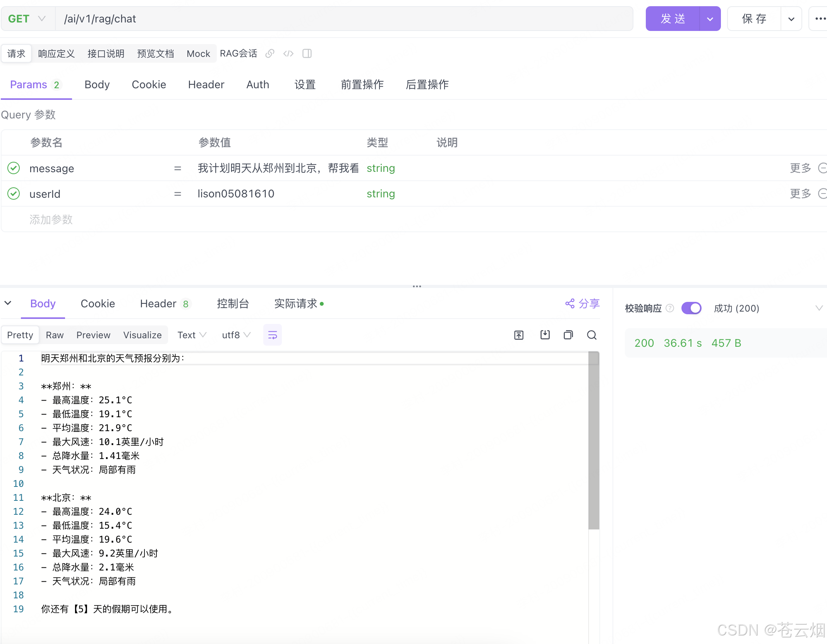The image size is (827, 644).
Task: Click the generate code icon near RAG会话
Action: pos(288,53)
